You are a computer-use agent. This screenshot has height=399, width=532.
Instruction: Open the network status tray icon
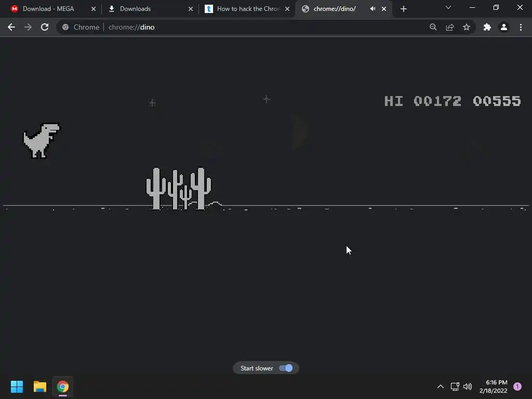coord(455,387)
